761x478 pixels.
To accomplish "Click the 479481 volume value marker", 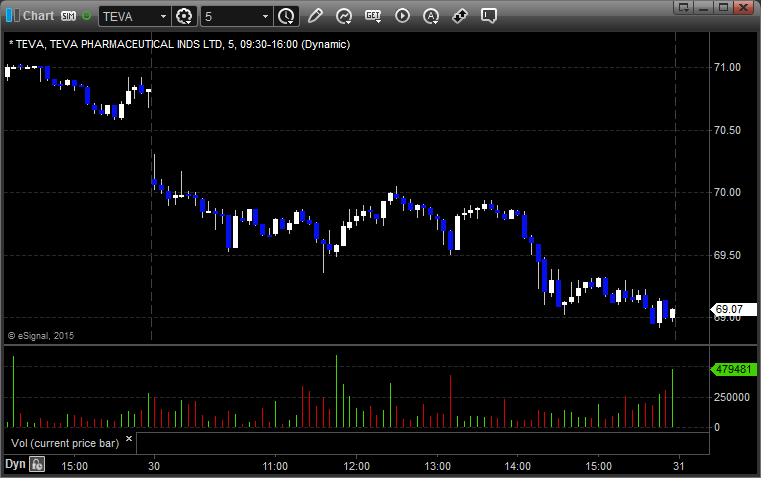I will click(x=733, y=369).
